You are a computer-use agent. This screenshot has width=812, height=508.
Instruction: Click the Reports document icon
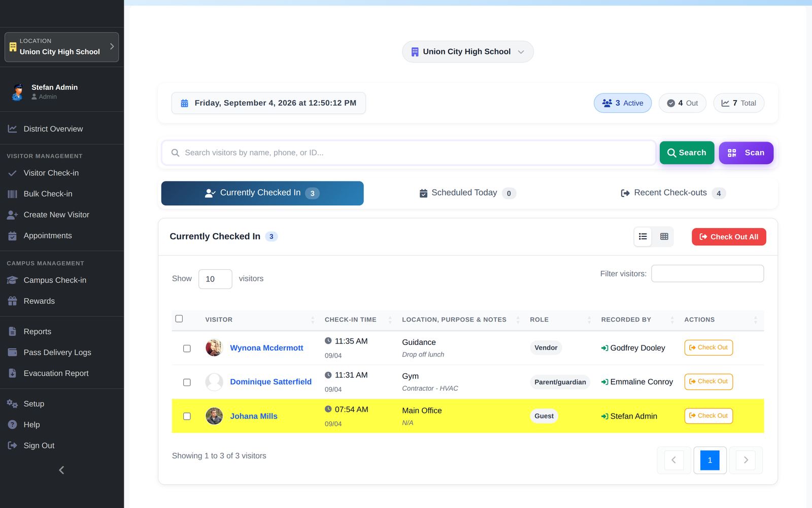pos(13,332)
